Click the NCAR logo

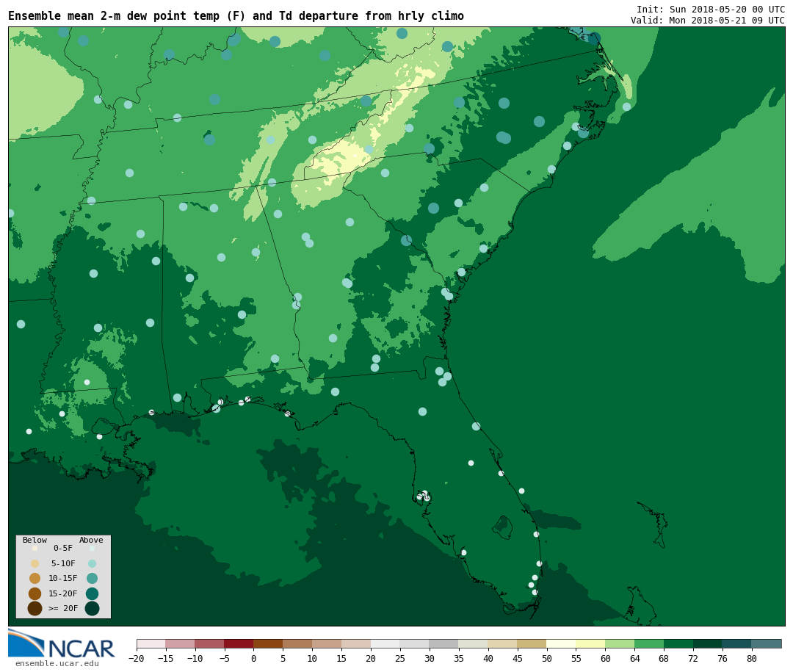62,643
